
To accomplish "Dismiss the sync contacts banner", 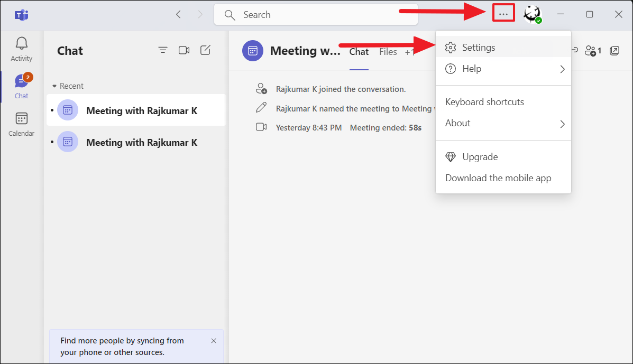I will (x=214, y=341).
